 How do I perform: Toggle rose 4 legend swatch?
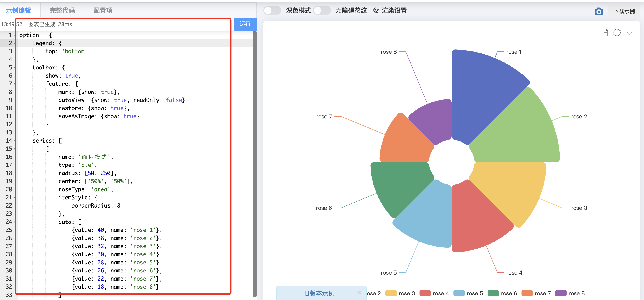pyautogui.click(x=425, y=293)
